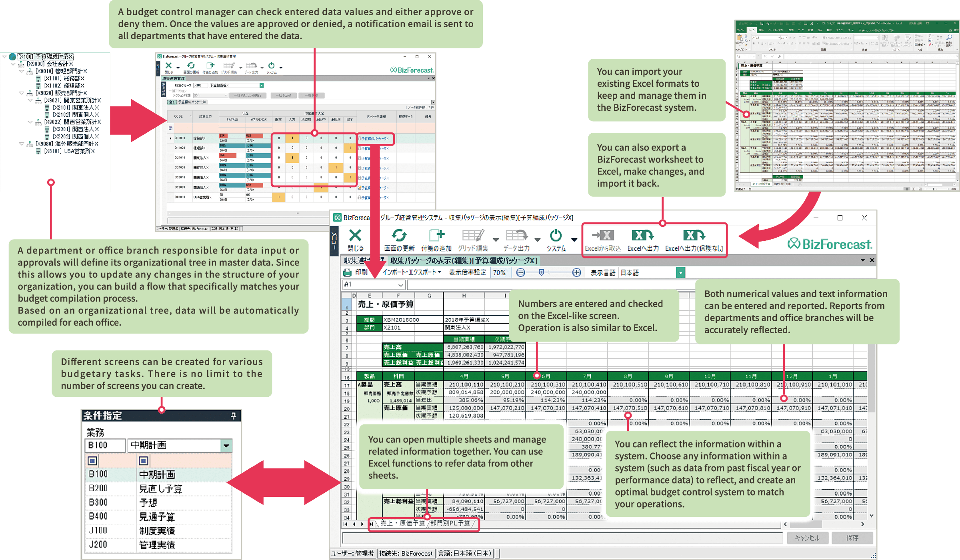Click the 閉じる close icon in front window toolbar
Image resolution: width=960 pixels, height=560 pixels.
[x=355, y=235]
